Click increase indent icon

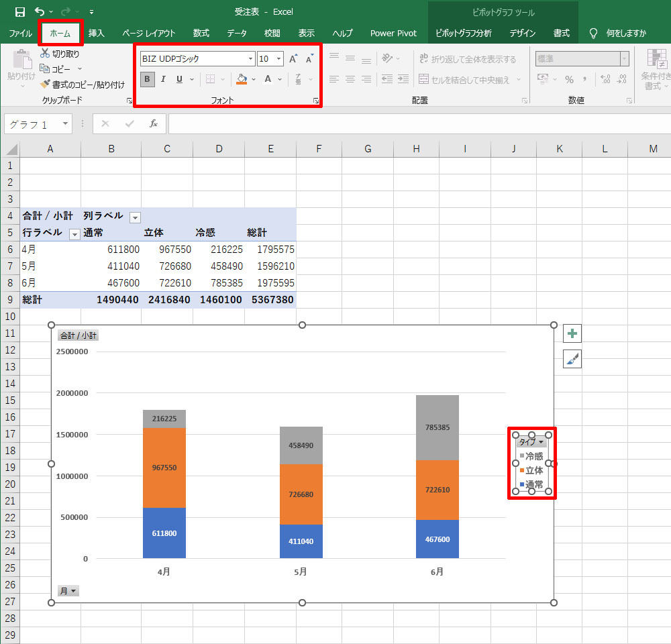coord(403,79)
